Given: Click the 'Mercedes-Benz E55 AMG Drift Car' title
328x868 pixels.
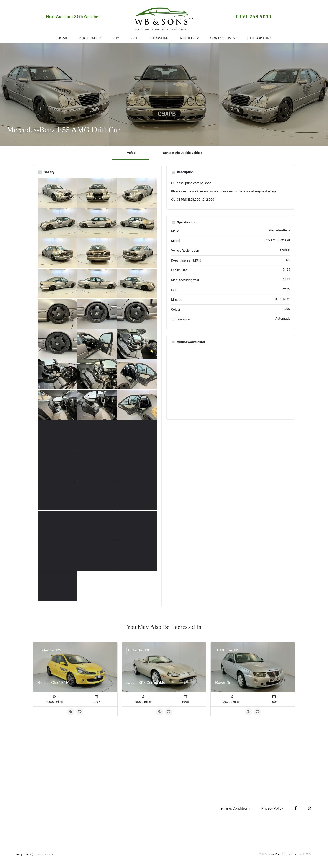Looking at the screenshot, I should coord(63,130).
